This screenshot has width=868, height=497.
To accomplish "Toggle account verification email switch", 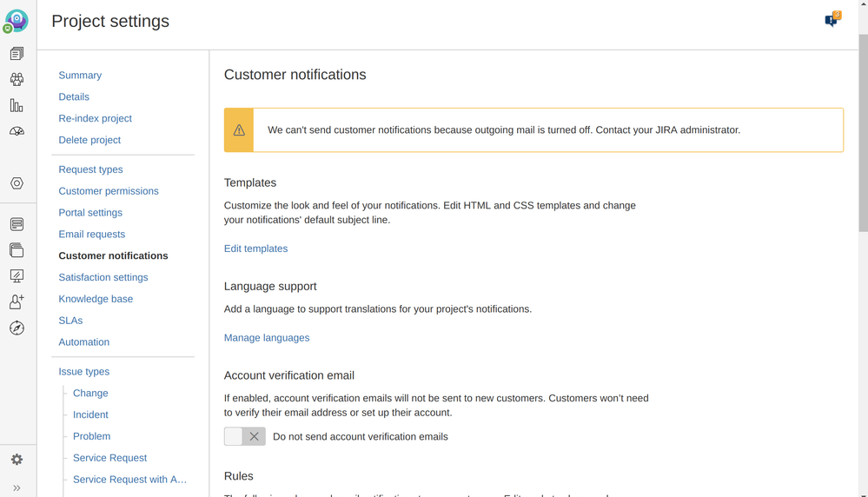I will [x=245, y=436].
